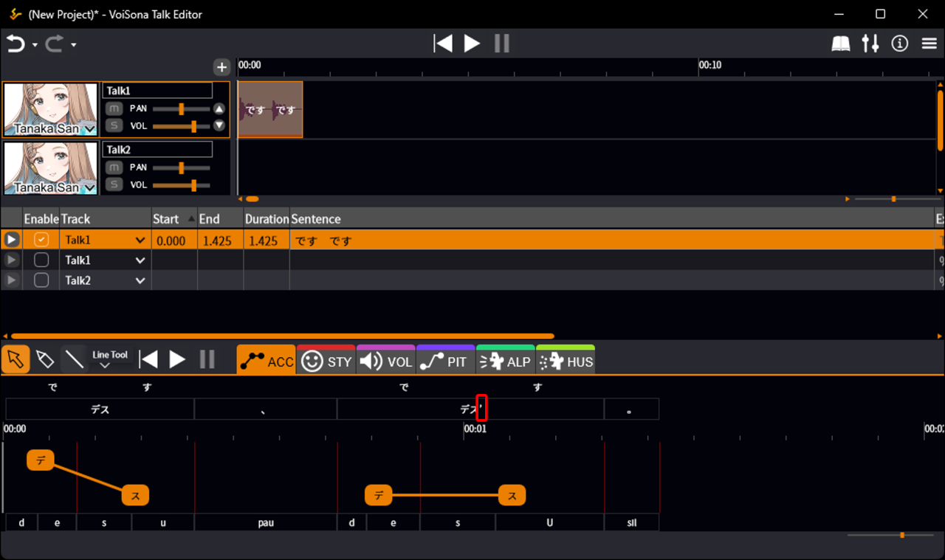
Task: Sort by the Start column header
Action: (174, 219)
